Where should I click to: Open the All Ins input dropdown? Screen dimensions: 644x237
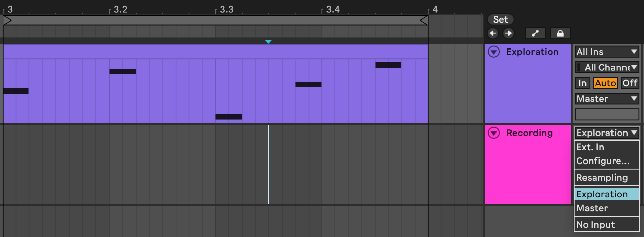click(606, 52)
